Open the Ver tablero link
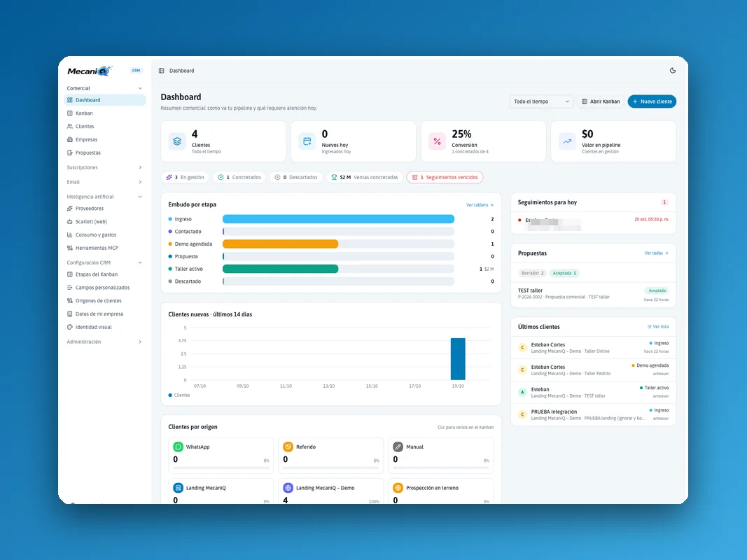747x560 pixels. pos(480,205)
